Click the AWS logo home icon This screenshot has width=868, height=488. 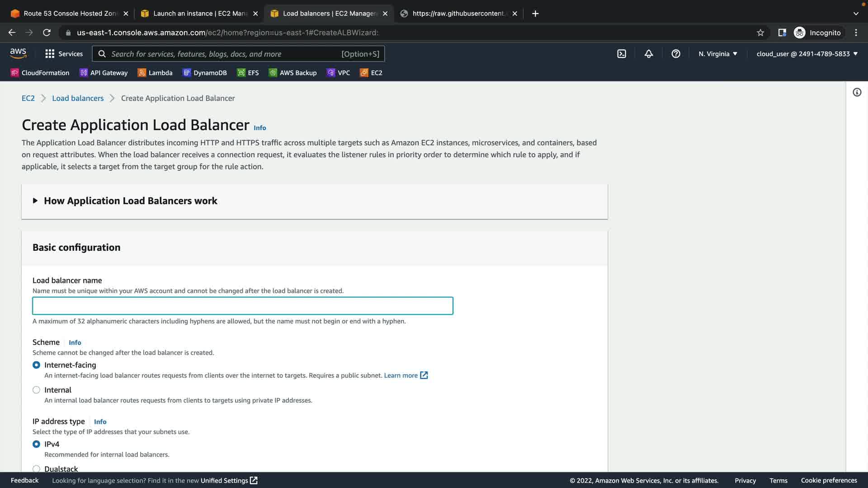pos(18,53)
